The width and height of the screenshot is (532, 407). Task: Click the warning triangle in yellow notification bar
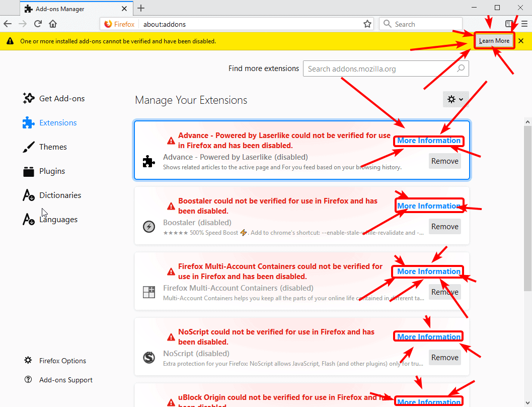10,41
